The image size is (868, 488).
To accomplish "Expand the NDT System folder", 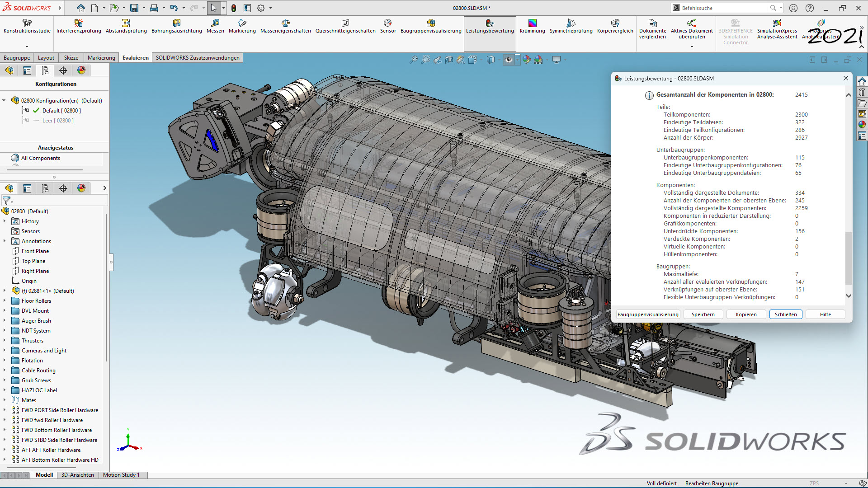I will coord(5,331).
